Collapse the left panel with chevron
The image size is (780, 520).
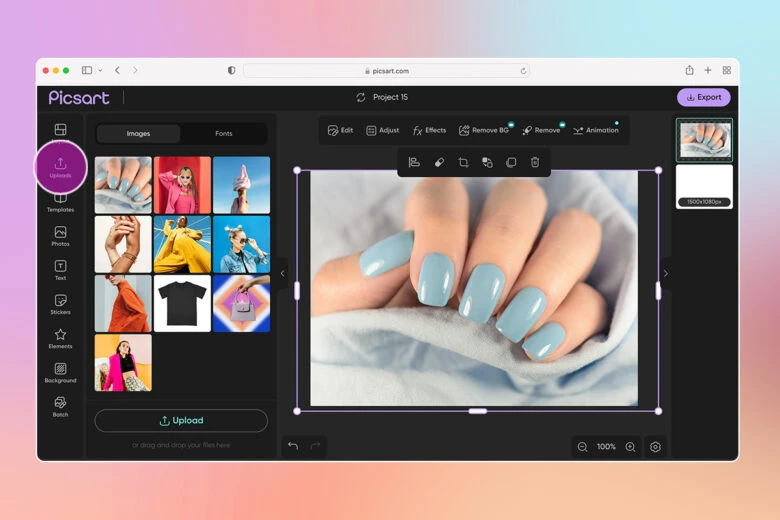coord(283,273)
